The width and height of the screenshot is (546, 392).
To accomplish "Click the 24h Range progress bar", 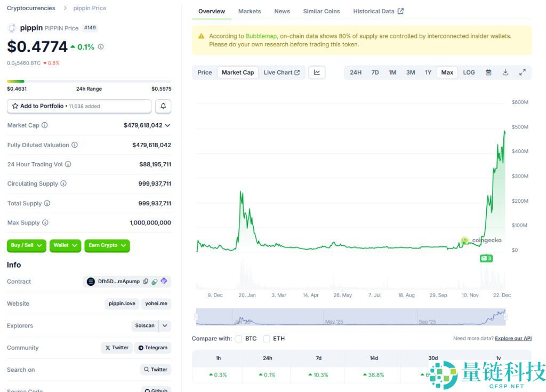I will (x=89, y=81).
